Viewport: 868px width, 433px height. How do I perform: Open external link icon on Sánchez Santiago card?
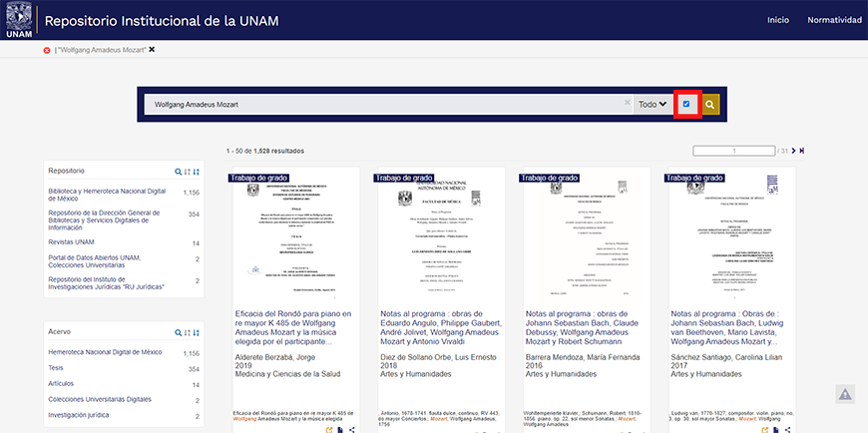pyautogui.click(x=765, y=430)
